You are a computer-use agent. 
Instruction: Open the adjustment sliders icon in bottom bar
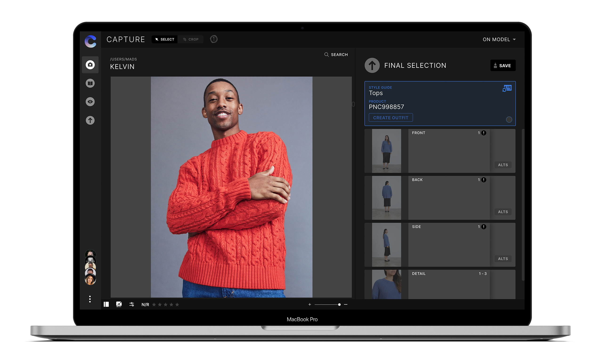tap(131, 304)
